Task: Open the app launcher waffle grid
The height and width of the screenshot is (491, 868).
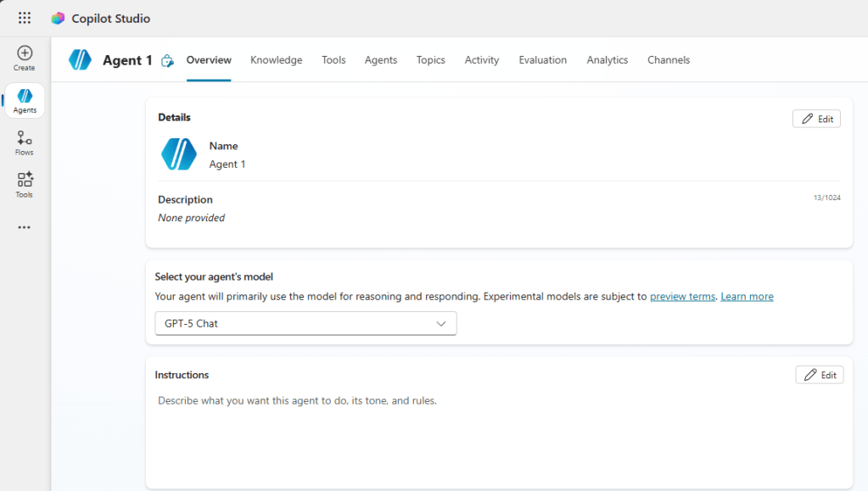Action: [25, 18]
